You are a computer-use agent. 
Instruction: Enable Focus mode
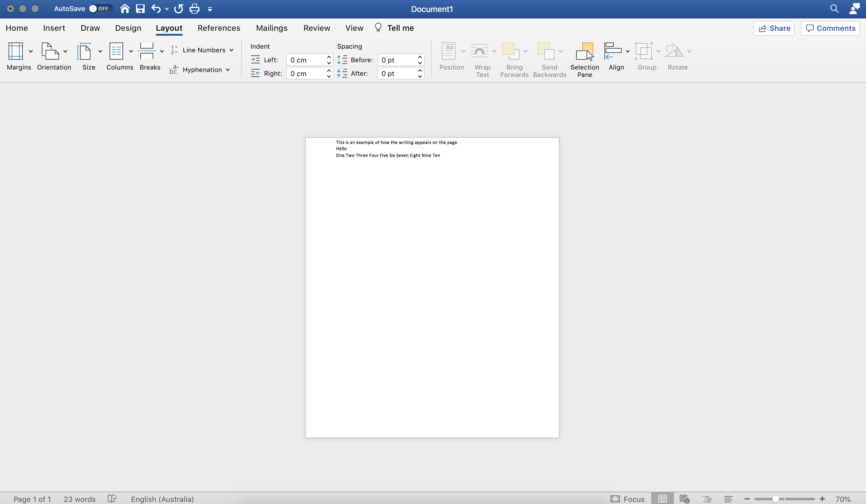(627, 498)
